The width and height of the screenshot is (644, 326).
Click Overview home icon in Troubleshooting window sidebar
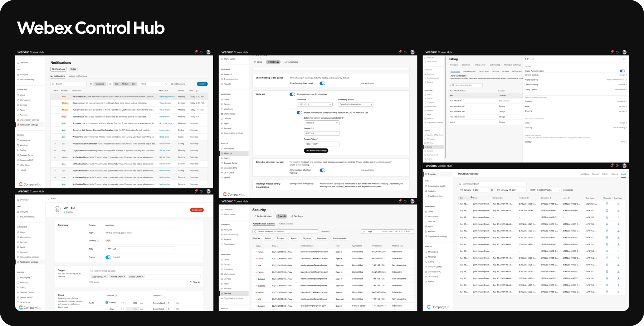point(426,174)
